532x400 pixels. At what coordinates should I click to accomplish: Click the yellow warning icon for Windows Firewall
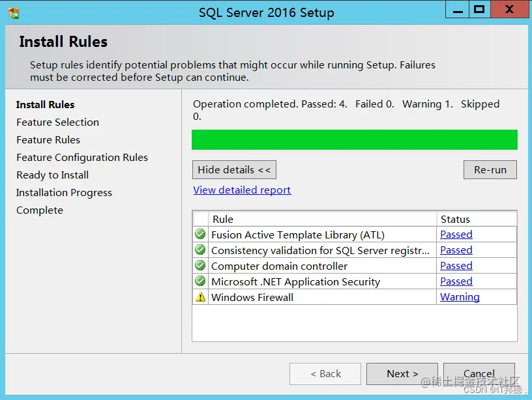pyautogui.click(x=201, y=297)
